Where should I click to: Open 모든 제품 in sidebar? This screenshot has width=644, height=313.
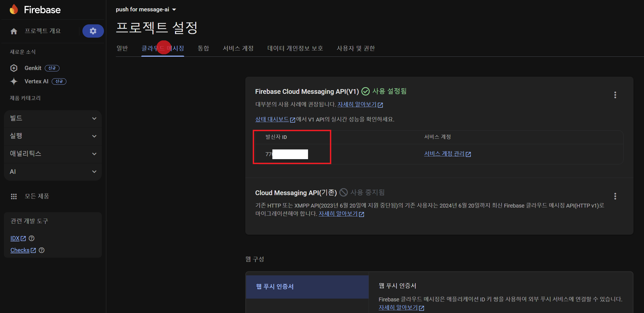(x=37, y=196)
